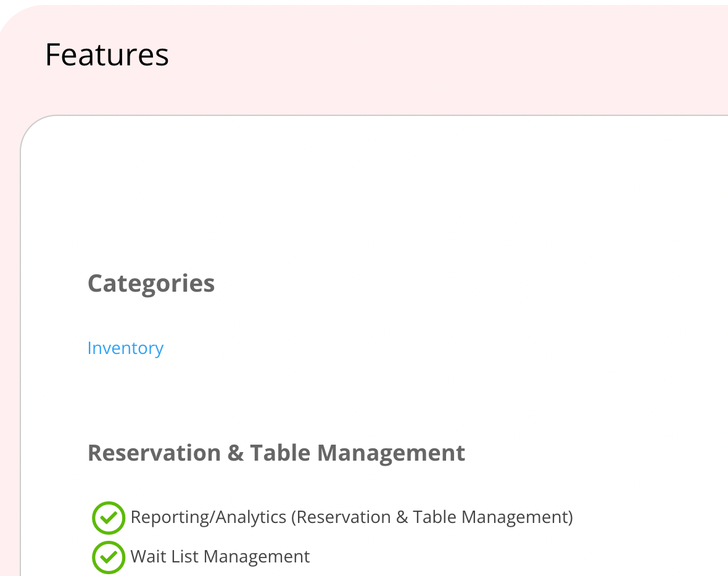This screenshot has width=728, height=576.
Task: Select the Reporting/Analytics feature text
Action: coord(352,517)
